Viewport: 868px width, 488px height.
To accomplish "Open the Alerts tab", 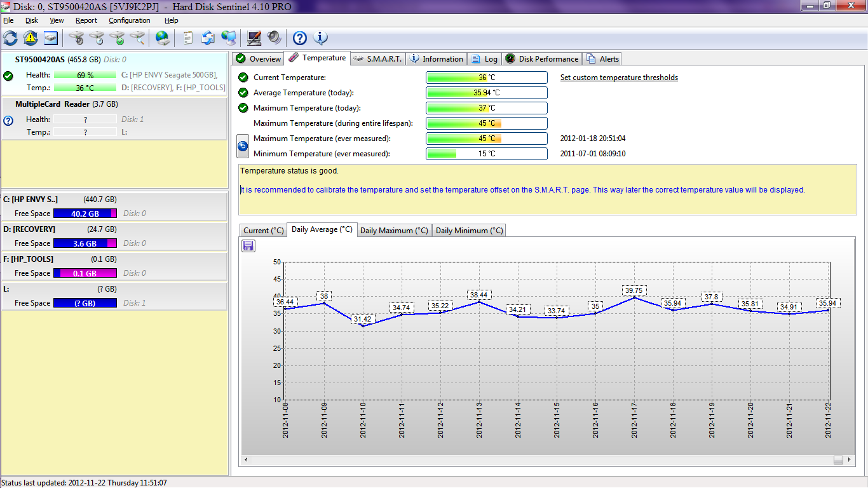I will tap(602, 59).
